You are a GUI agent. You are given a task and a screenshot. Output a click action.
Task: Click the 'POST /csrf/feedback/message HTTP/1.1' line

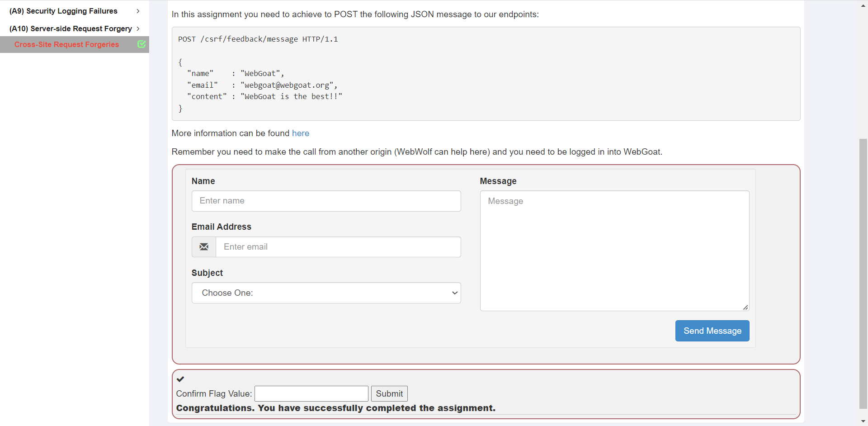coord(258,39)
